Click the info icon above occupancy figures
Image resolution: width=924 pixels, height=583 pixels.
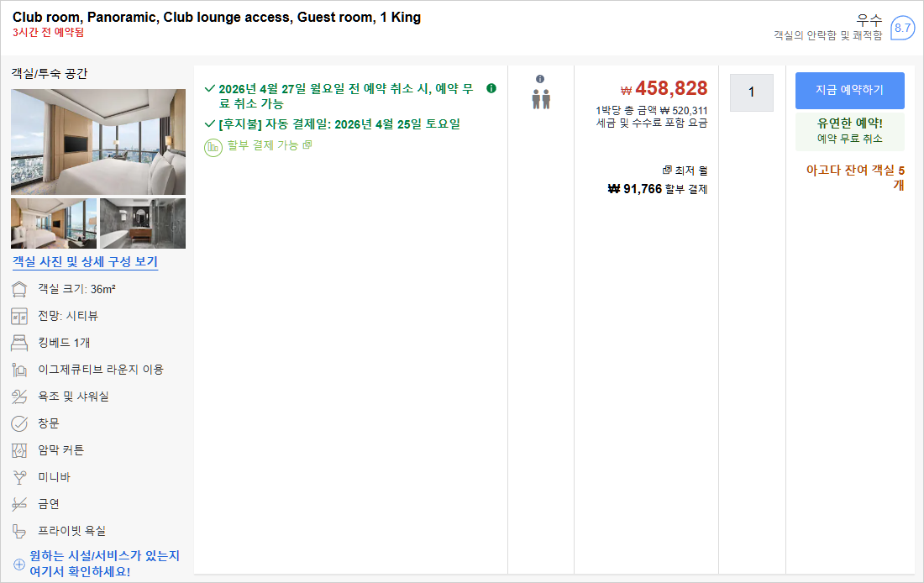(540, 79)
